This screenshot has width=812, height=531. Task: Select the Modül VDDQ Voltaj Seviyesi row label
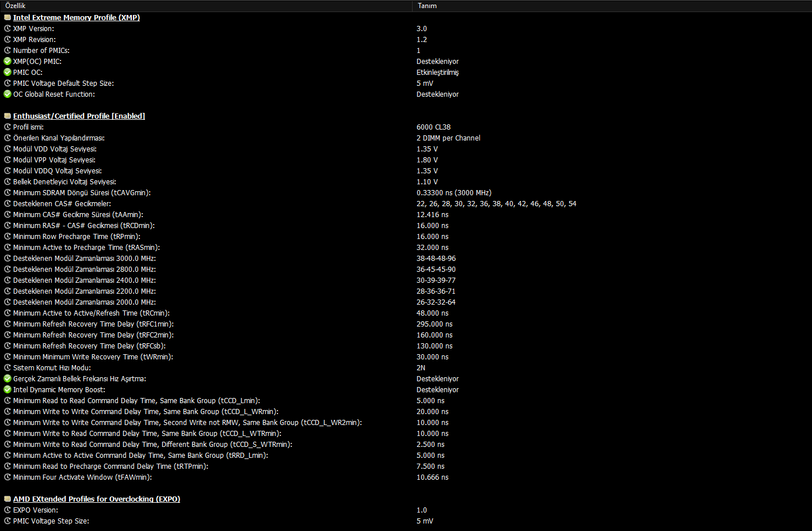tap(58, 171)
